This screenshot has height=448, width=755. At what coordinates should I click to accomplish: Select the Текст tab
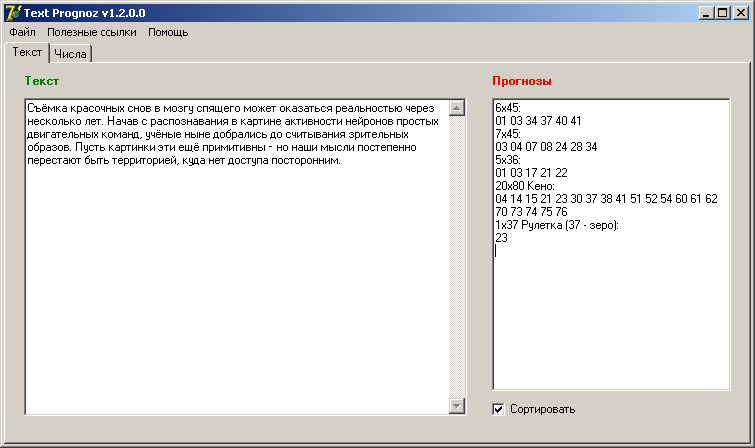coord(28,52)
